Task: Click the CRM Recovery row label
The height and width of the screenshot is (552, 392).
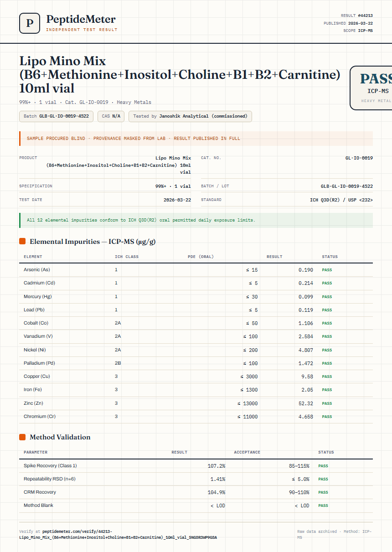Action: click(40, 492)
